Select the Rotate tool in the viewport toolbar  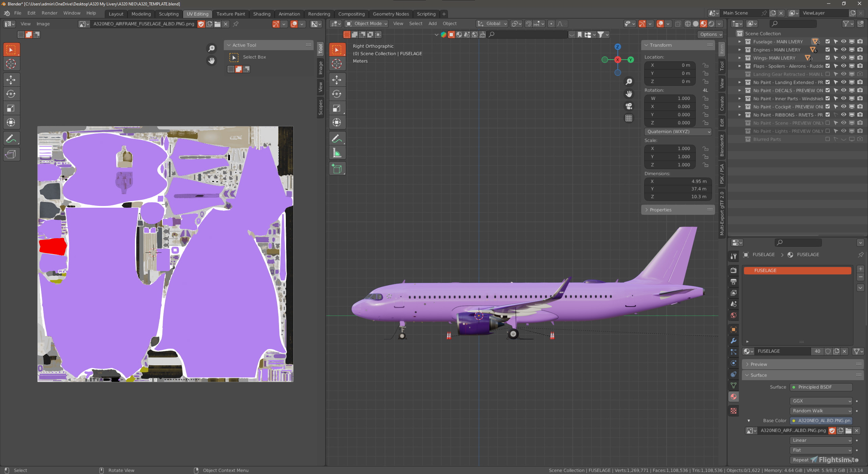point(337,94)
